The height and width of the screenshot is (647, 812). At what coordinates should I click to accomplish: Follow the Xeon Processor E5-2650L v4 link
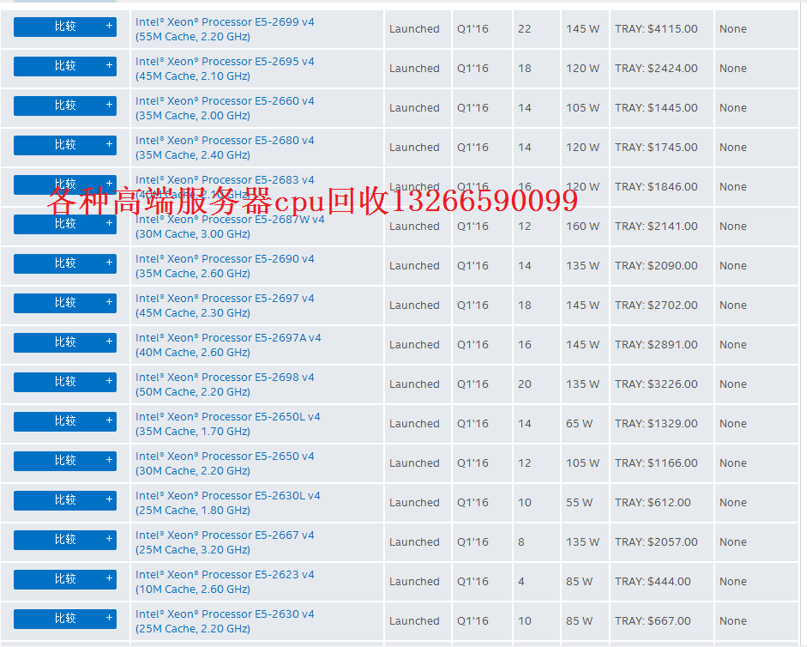point(228,424)
